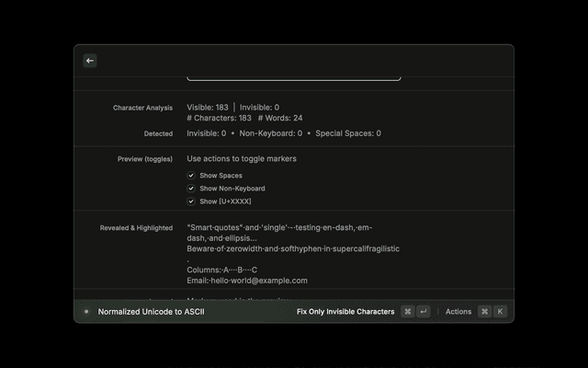This screenshot has width=588, height=368.
Task: Click the "Smart quotes" revealed text line
Action: click(279, 227)
